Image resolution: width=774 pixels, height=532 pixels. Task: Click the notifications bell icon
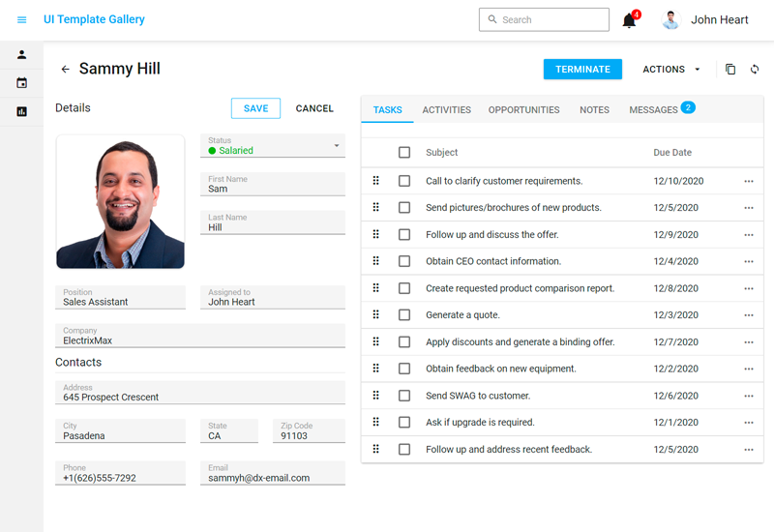[x=629, y=20]
